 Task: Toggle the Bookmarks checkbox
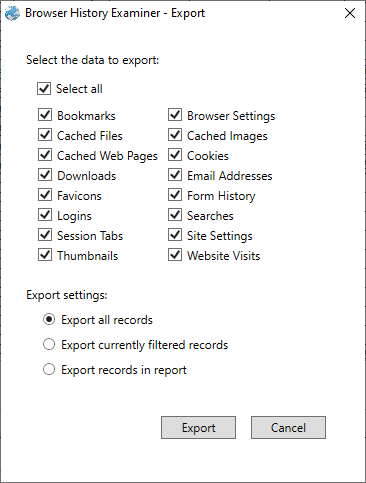tap(45, 115)
